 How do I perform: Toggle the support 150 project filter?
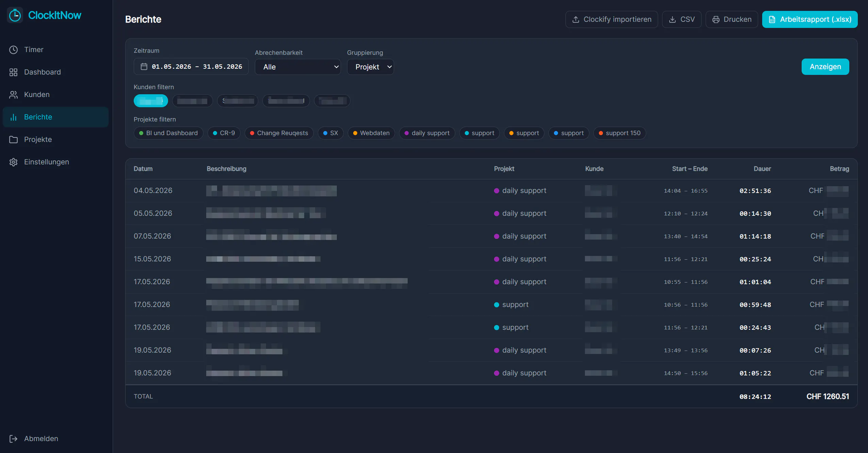point(620,133)
